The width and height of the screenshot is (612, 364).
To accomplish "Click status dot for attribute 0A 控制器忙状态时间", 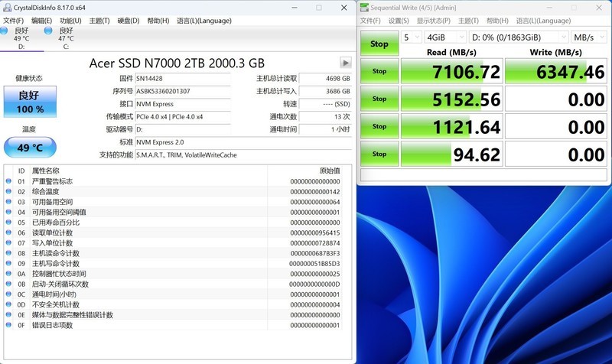I will (8, 274).
